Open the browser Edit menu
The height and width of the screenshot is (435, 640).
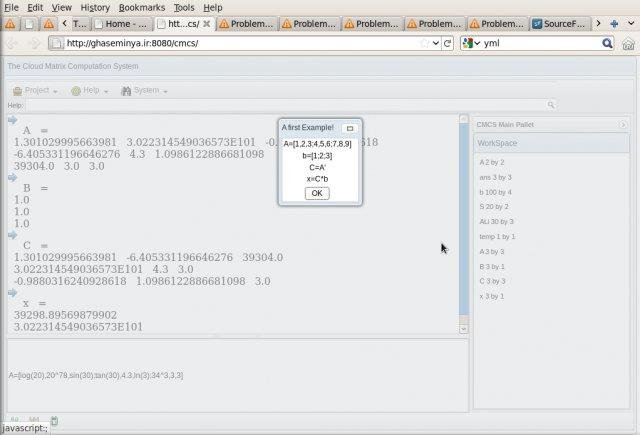pyautogui.click(x=35, y=7)
